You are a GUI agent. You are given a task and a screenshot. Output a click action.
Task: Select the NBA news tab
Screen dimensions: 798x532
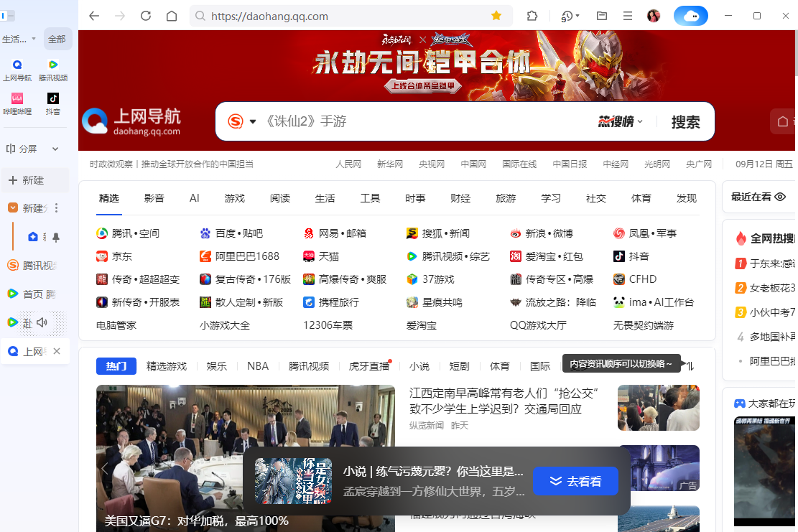click(257, 365)
